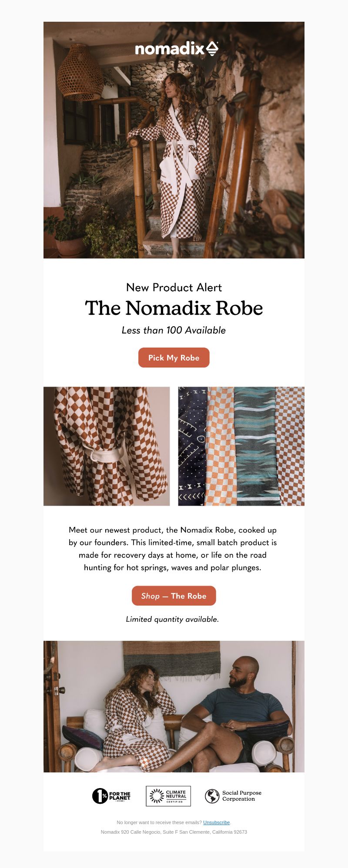Image resolution: width=348 pixels, height=868 pixels.
Task: Click the Social Purpose Corporation globe icon
Action: (x=212, y=796)
